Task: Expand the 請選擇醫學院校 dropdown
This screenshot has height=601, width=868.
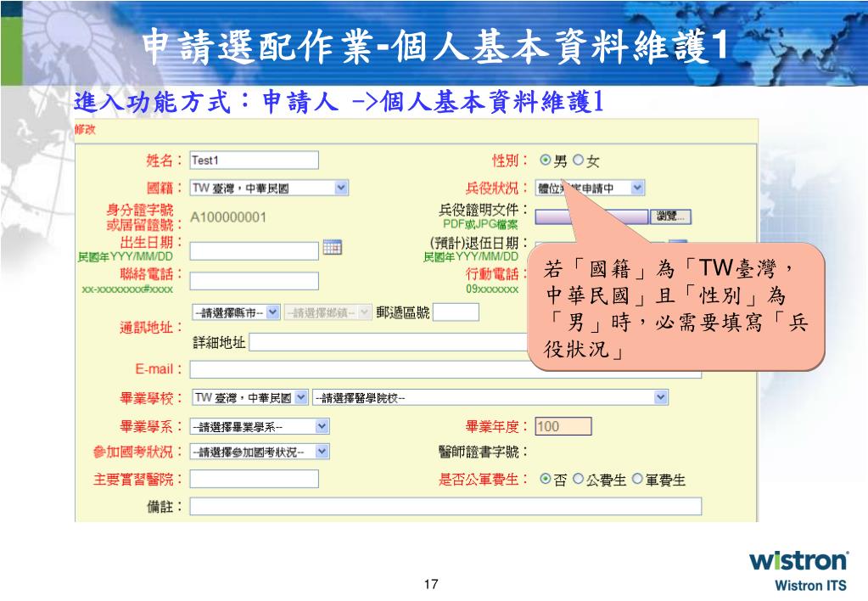Action: coord(490,397)
